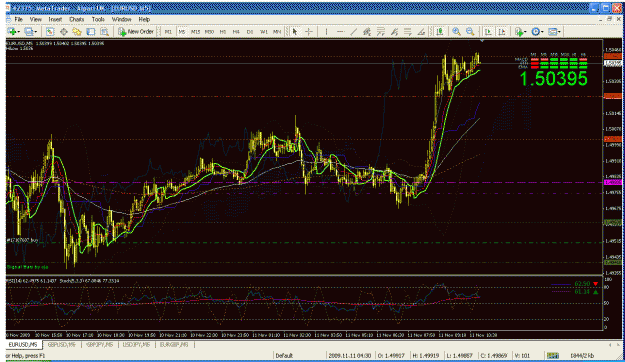This screenshot has width=625, height=362.
Task: Select the Trendline drawing tool
Action: (x=354, y=31)
